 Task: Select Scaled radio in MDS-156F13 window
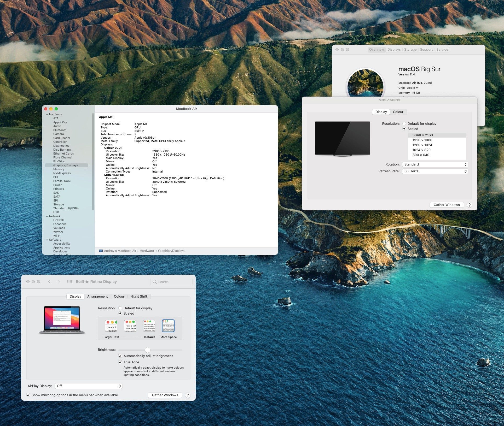404,129
